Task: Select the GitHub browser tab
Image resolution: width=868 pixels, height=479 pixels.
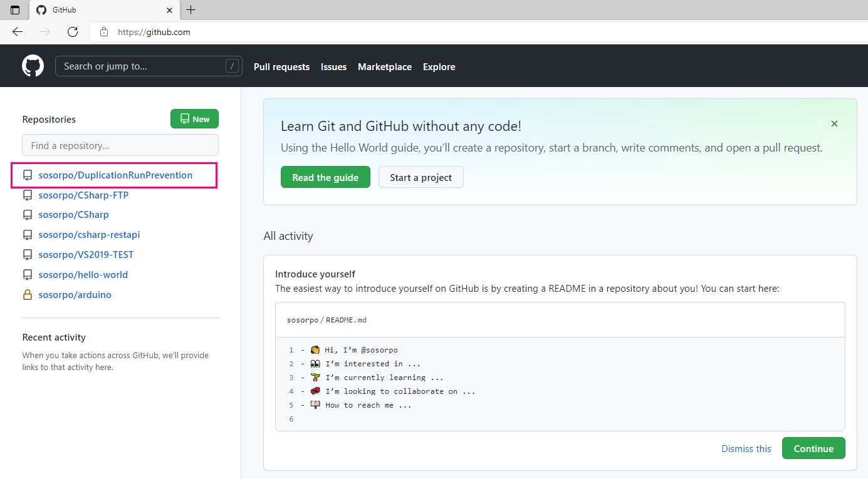Action: pyautogui.click(x=105, y=10)
